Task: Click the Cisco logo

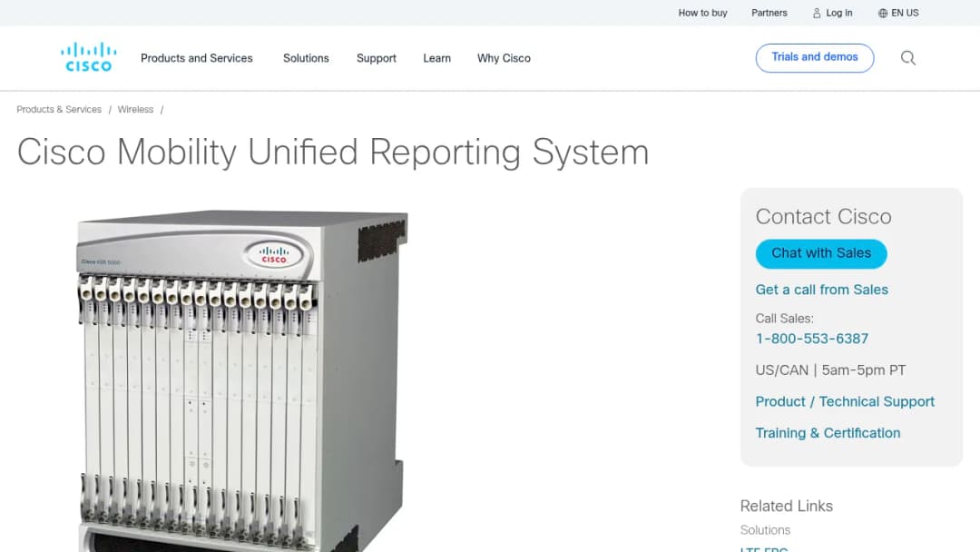Action: [88, 57]
